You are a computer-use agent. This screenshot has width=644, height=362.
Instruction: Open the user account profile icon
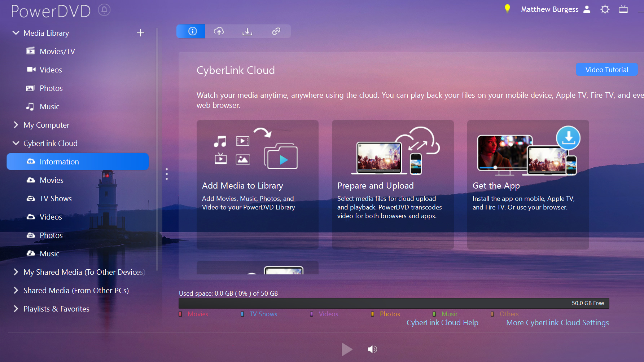[587, 9]
